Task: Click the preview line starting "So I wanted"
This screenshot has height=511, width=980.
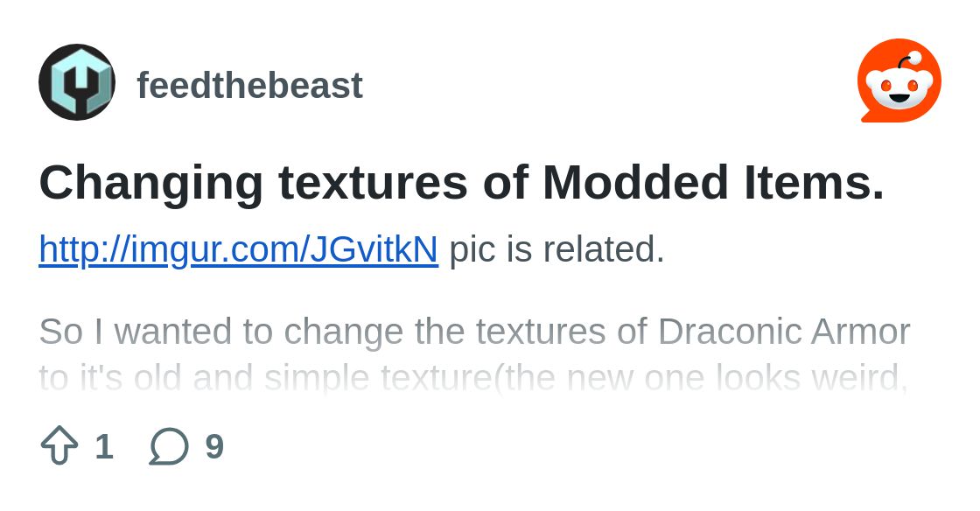Action: coord(474,332)
